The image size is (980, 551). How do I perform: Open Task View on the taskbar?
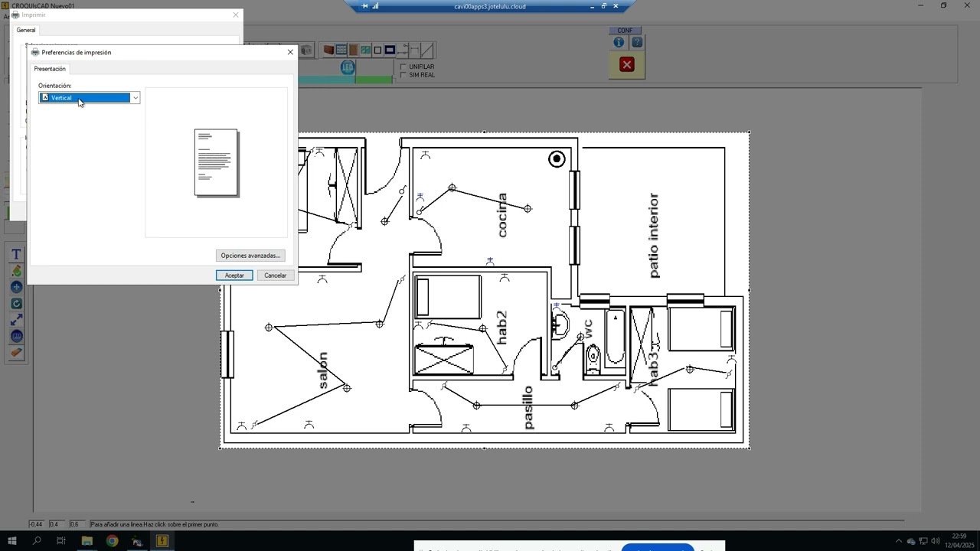(x=61, y=541)
